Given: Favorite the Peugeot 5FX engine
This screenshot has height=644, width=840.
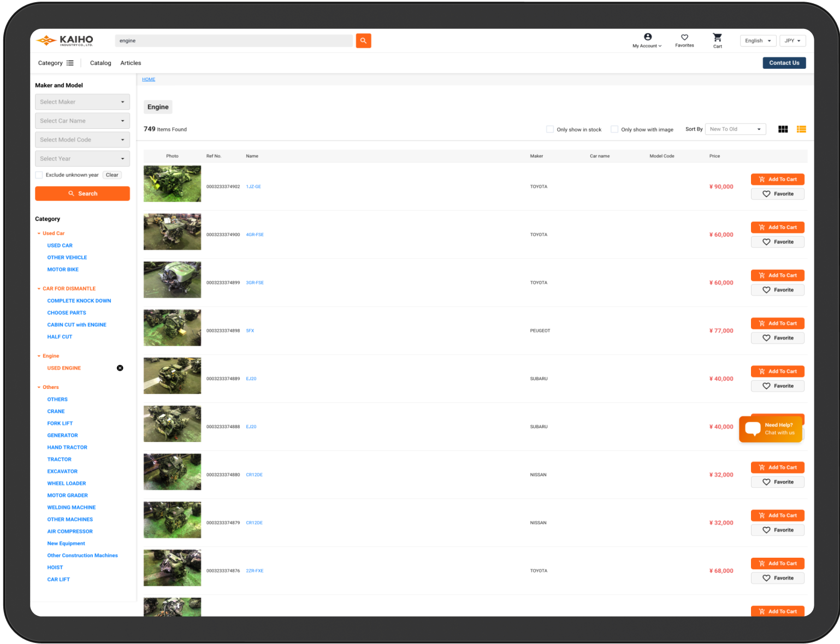Looking at the screenshot, I should coord(777,338).
